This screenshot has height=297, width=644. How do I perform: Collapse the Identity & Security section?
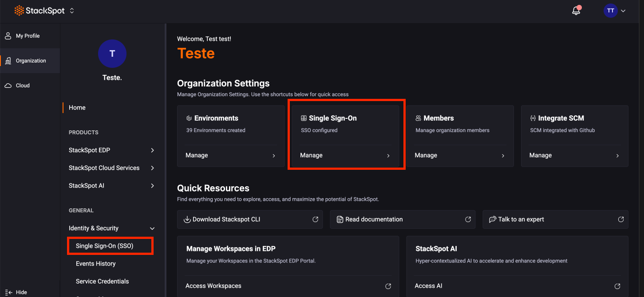[x=153, y=228]
